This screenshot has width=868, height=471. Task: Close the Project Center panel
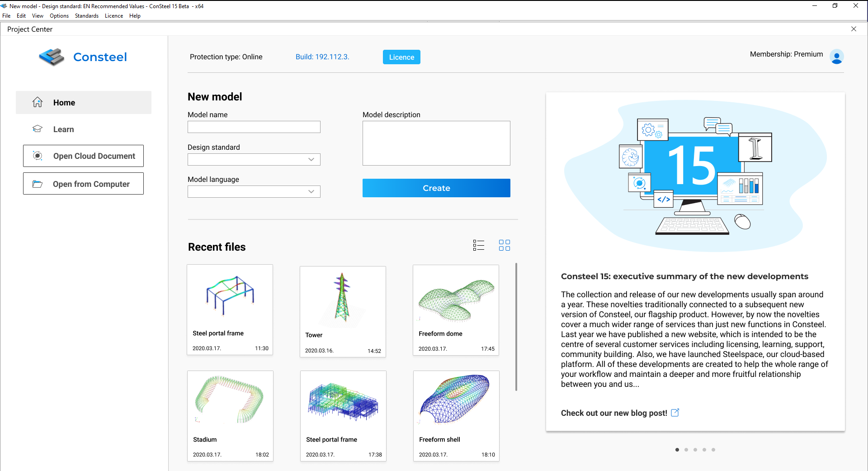point(854,29)
